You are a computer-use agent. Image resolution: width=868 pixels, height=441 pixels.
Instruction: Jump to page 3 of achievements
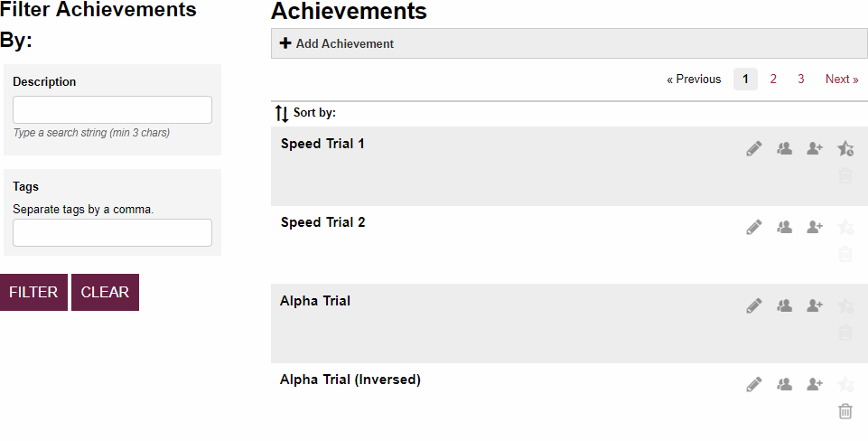800,80
